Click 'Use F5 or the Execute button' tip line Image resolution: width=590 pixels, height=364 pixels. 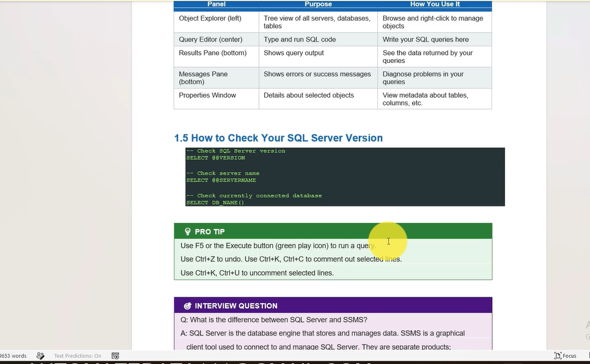[278, 246]
